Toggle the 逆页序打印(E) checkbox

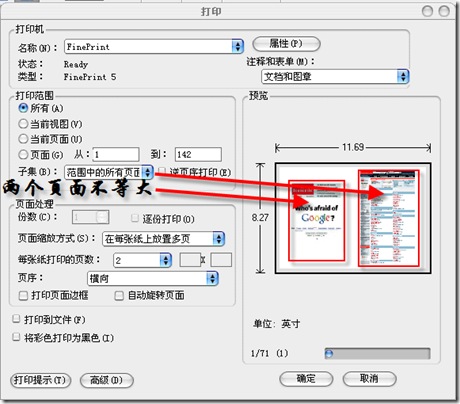click(x=162, y=171)
